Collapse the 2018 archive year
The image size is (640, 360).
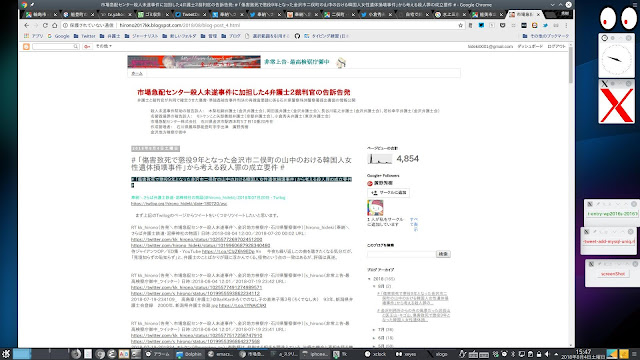[x=370, y=279]
